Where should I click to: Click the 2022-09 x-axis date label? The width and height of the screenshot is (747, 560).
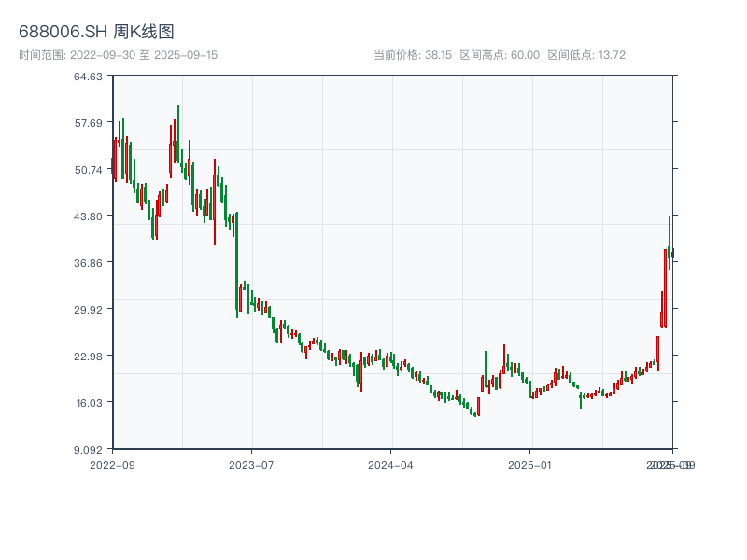tap(113, 464)
